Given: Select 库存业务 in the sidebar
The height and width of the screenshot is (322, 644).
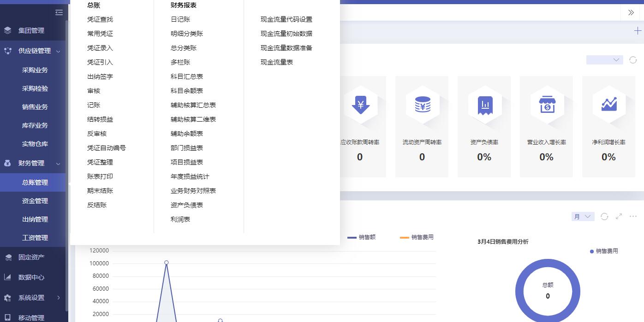Looking at the screenshot, I should [x=34, y=125].
